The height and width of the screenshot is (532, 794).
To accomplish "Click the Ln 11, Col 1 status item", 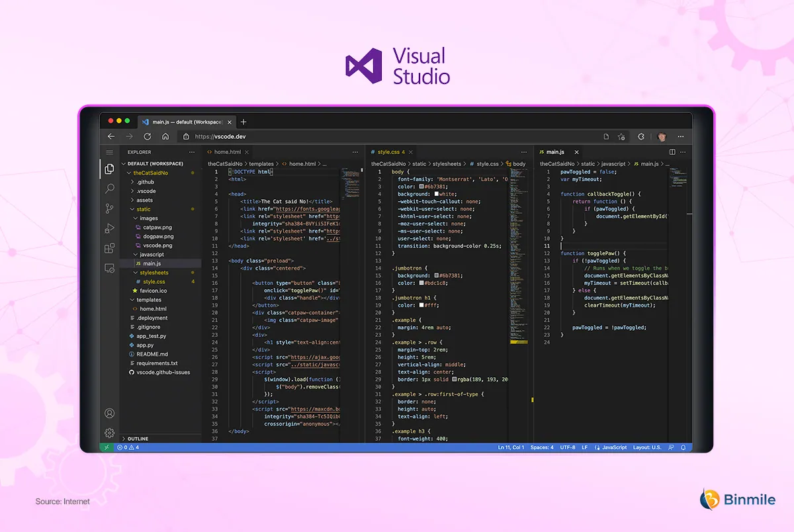I will coord(511,447).
